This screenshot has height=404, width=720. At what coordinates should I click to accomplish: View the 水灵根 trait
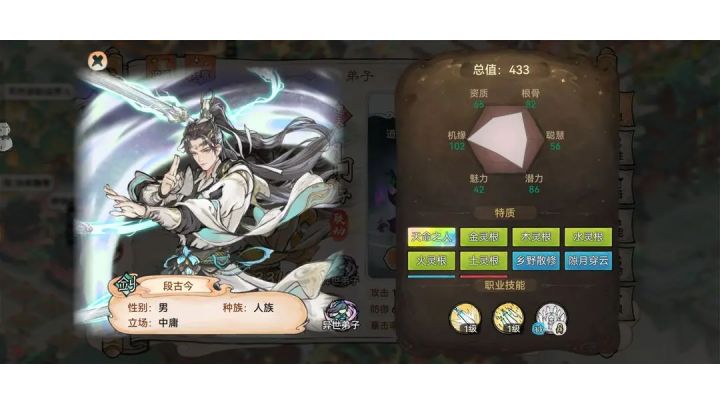[x=588, y=237]
